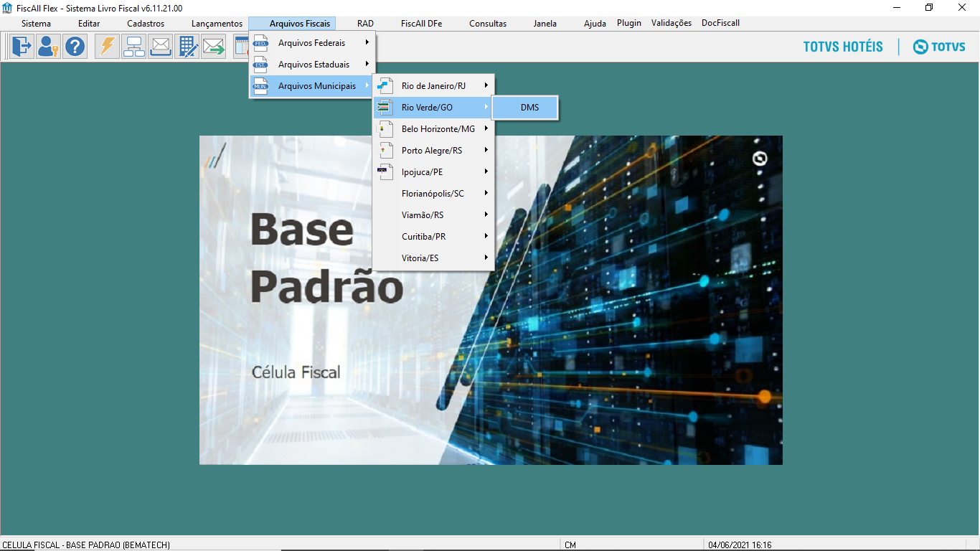Open the Consultas menu
This screenshot has width=980, height=551.
488,24
